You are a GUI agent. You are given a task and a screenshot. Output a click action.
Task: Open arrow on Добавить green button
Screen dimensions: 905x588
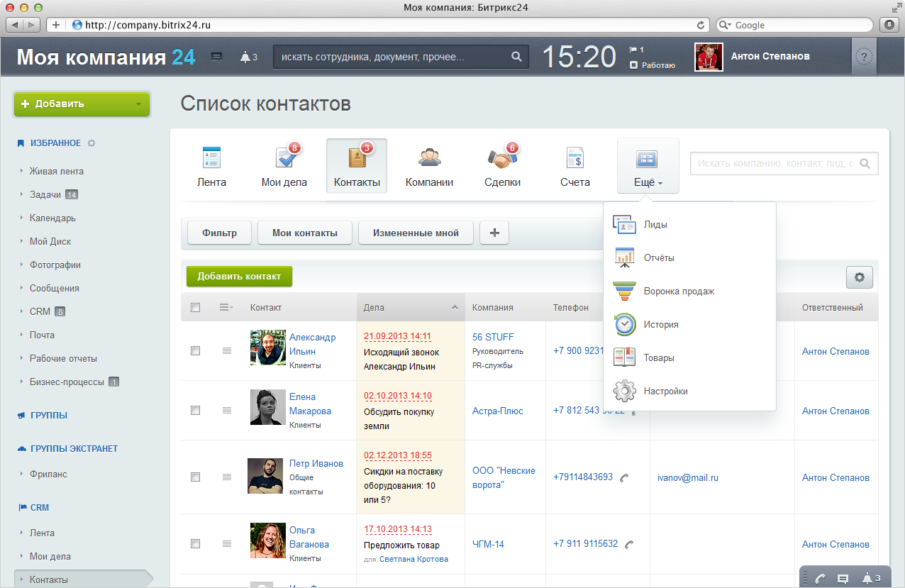(138, 104)
